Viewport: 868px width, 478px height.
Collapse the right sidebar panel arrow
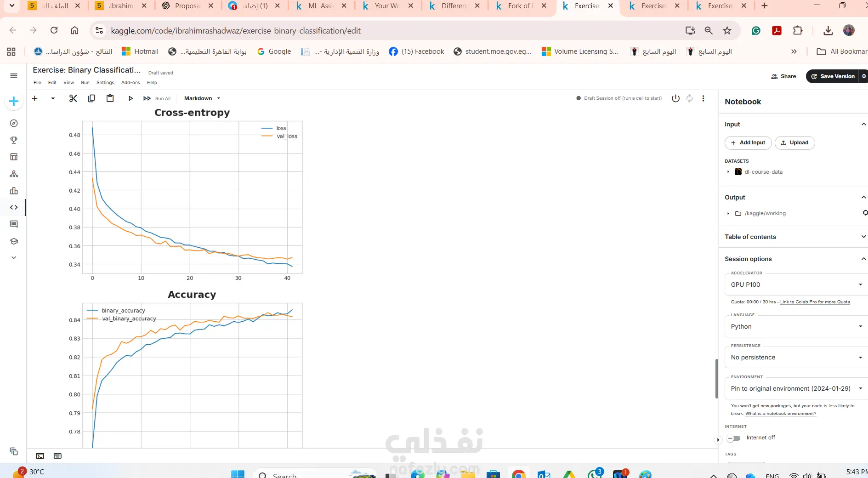point(718,440)
